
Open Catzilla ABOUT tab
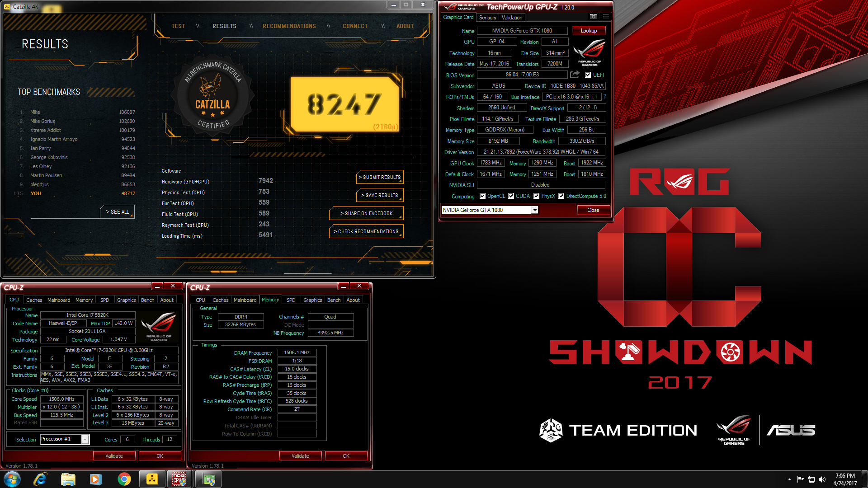point(405,26)
